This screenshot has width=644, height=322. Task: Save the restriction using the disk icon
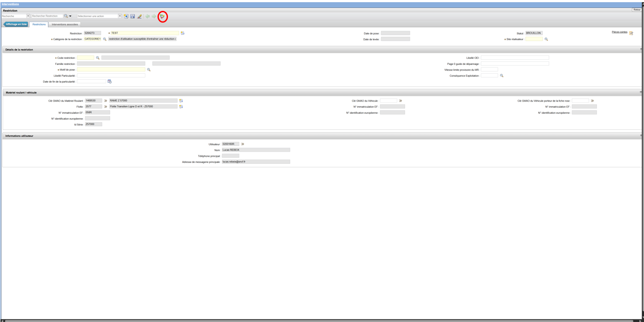[x=133, y=16]
